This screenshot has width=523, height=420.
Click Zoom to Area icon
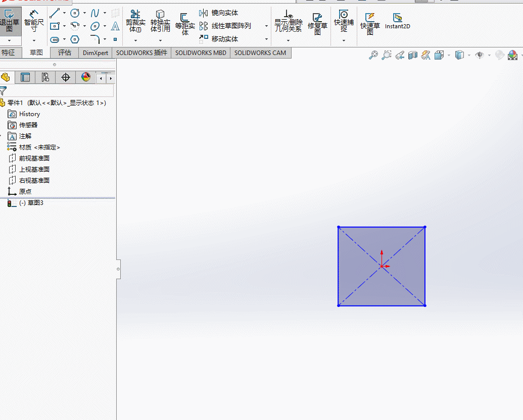tap(386, 55)
